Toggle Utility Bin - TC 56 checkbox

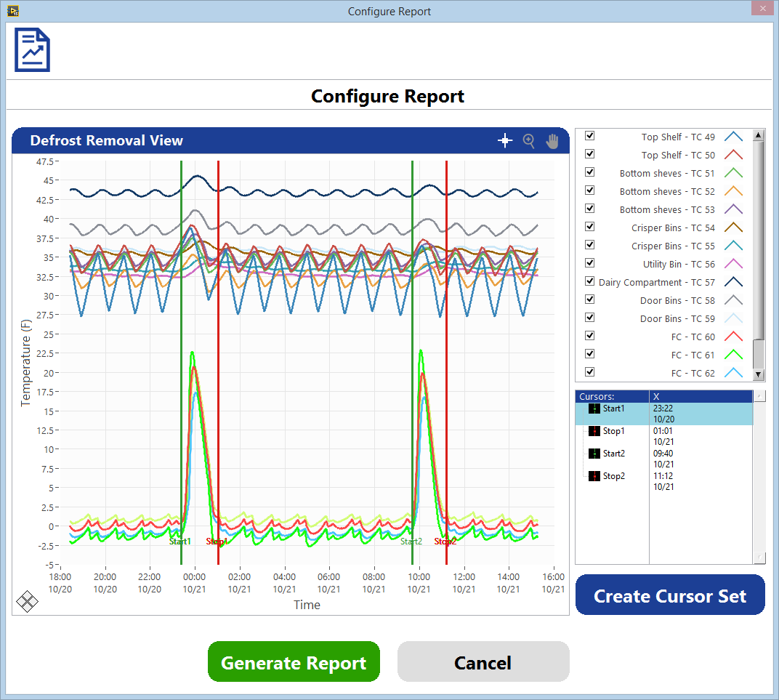pos(590,263)
